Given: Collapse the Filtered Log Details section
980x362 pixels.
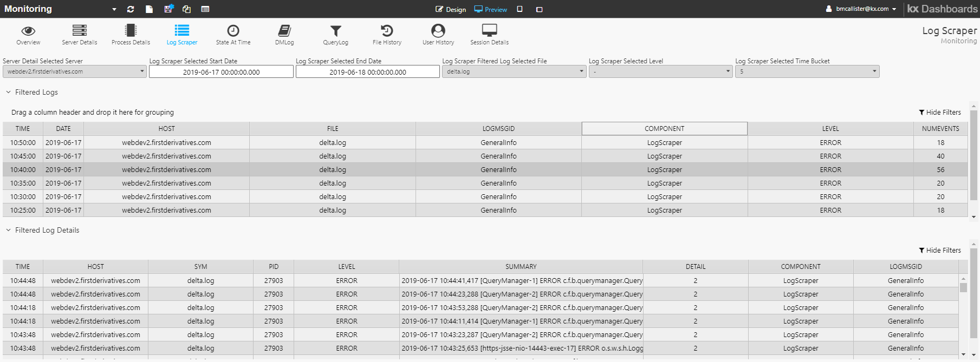Looking at the screenshot, I should click(8, 230).
